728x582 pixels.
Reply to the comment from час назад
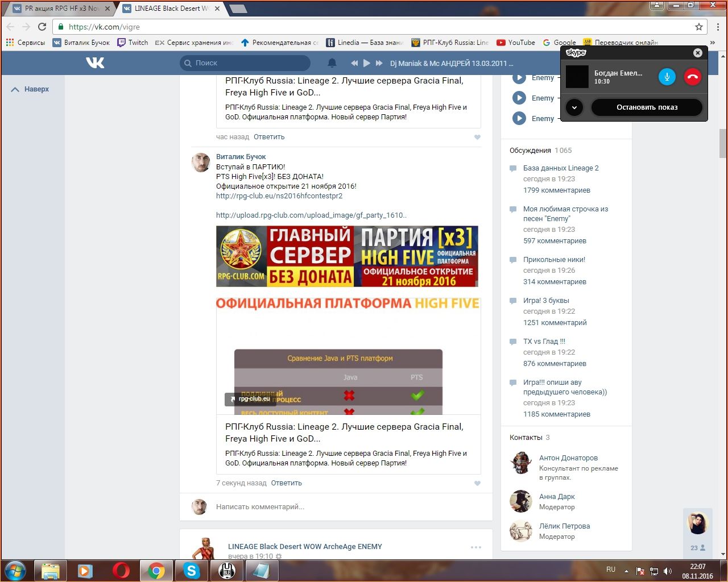pyautogui.click(x=269, y=137)
